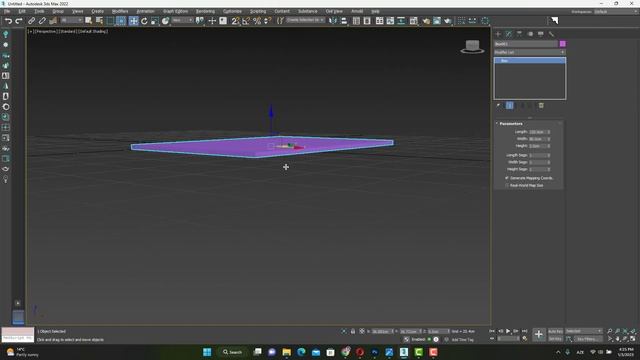Viewport: 640px width, 360px height.
Task: Expand the Reference Coordinate System dropdown
Action: (182, 20)
